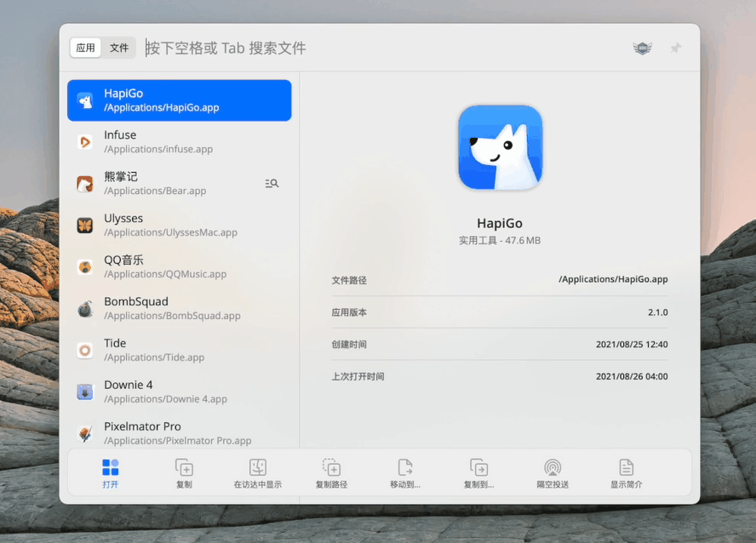
Task: Select the Ulysses result row
Action: [x=180, y=225]
